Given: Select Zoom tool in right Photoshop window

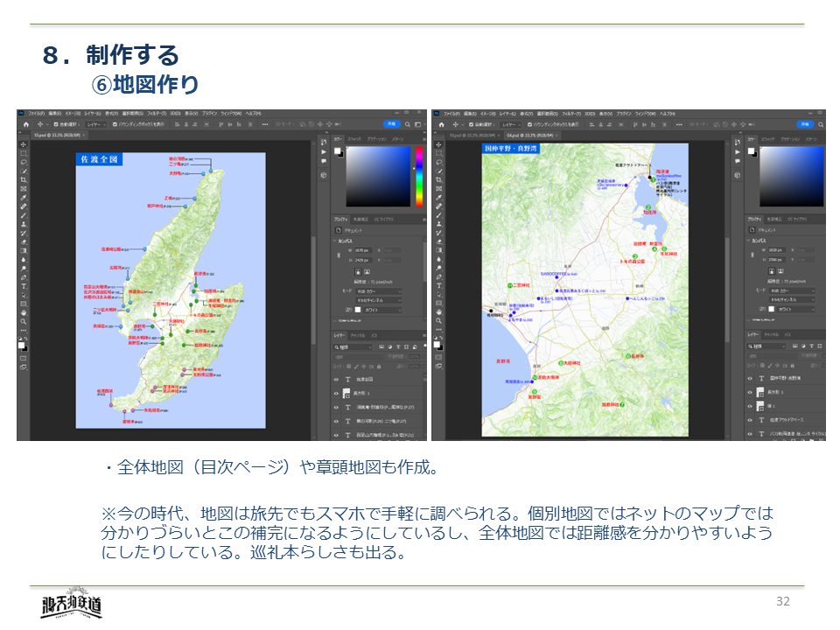Looking at the screenshot, I should click(437, 321).
